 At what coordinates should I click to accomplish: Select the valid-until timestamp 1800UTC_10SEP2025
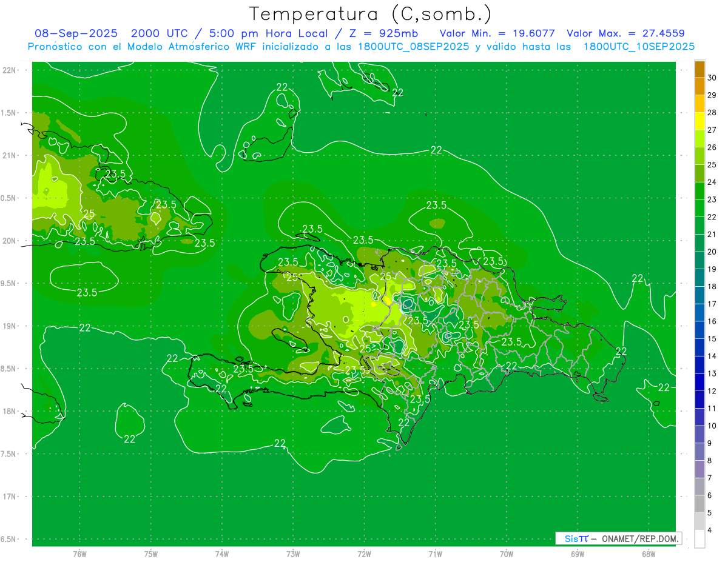639,47
